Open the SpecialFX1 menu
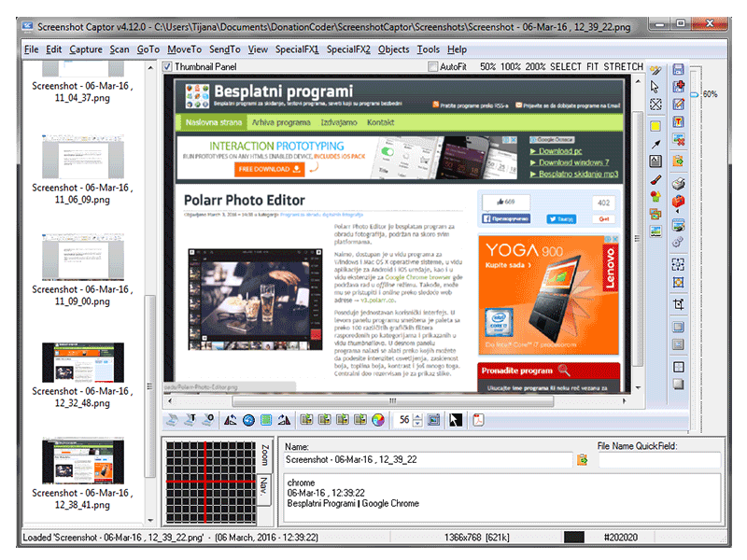The image size is (747, 560). click(297, 49)
